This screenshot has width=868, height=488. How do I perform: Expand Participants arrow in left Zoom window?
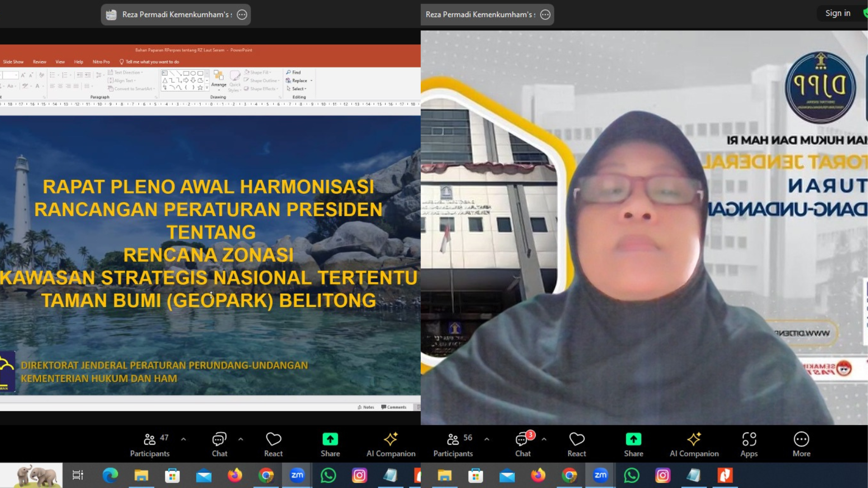click(184, 439)
